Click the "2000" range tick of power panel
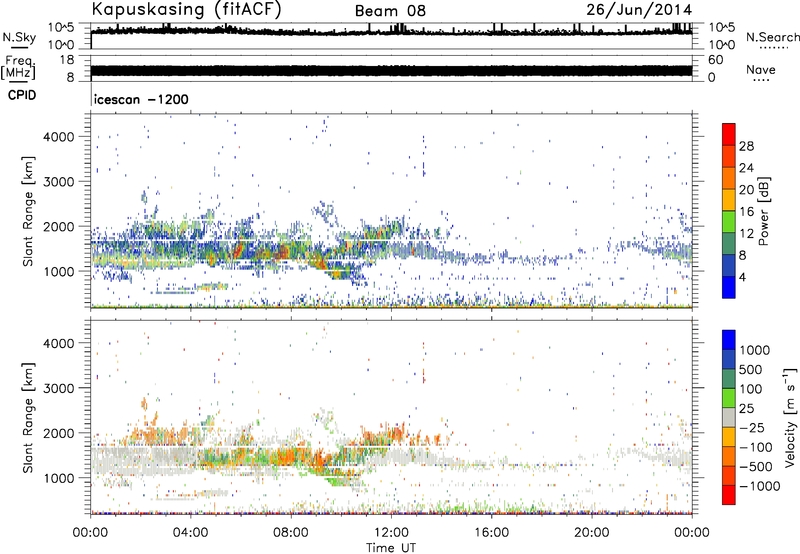 point(59,226)
